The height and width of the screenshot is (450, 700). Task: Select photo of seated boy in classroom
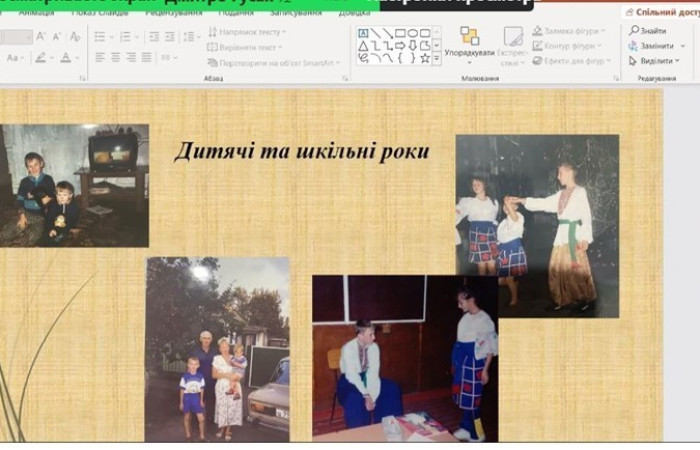(x=405, y=358)
